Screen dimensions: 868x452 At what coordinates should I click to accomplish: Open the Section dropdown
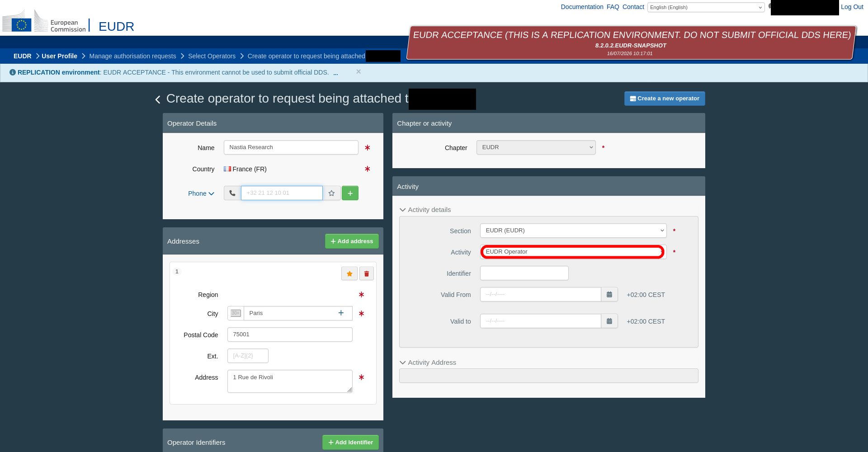[x=573, y=231]
